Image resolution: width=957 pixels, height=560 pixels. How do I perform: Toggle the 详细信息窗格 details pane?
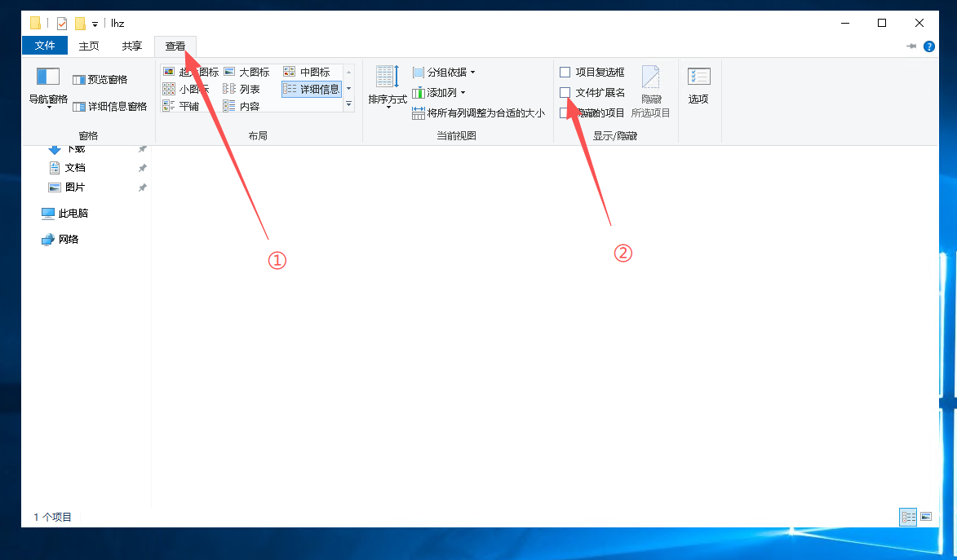coord(110,106)
